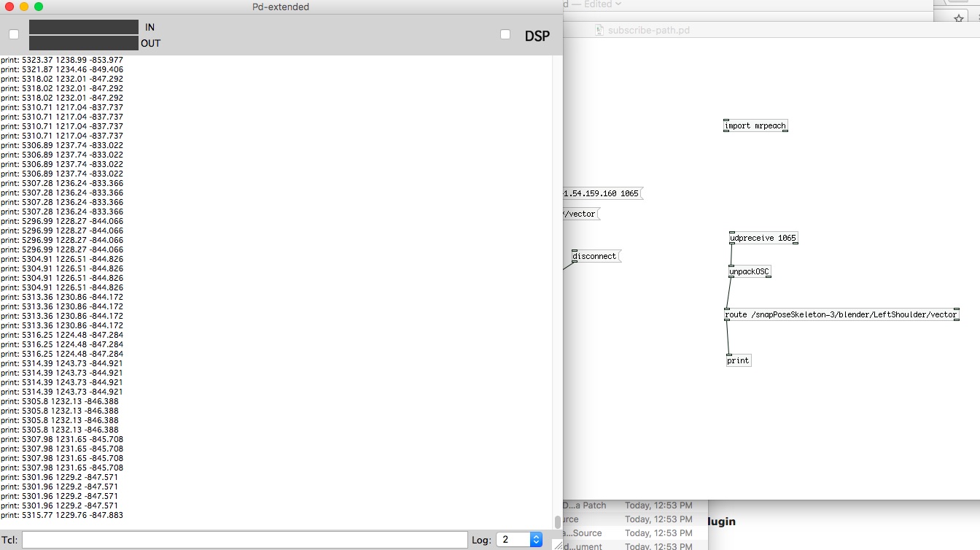Click the window resize grip beside Log selector

click(558, 544)
